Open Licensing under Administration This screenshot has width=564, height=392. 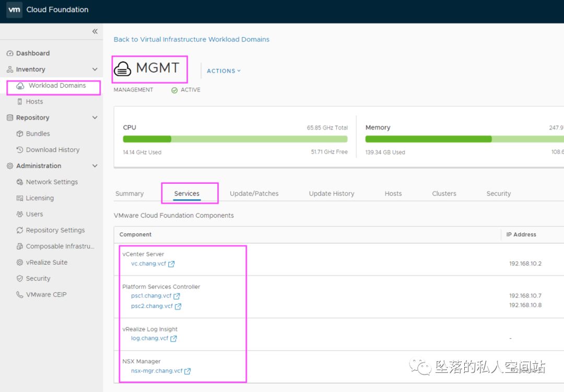[40, 198]
